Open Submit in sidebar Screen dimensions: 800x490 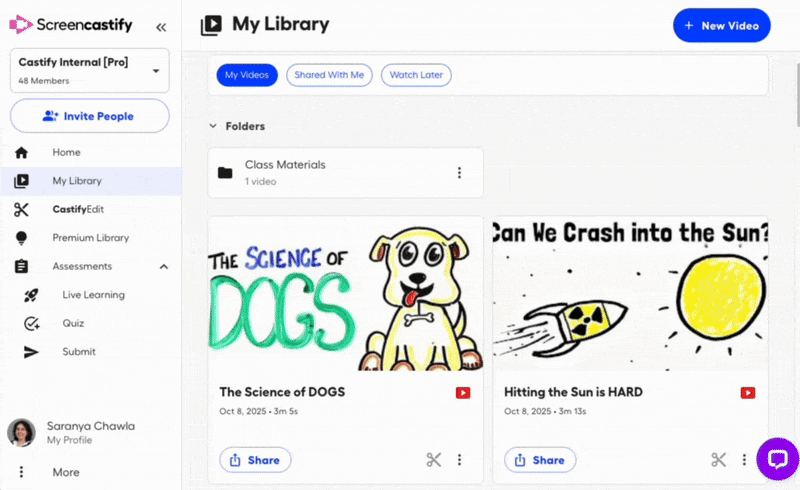(79, 352)
